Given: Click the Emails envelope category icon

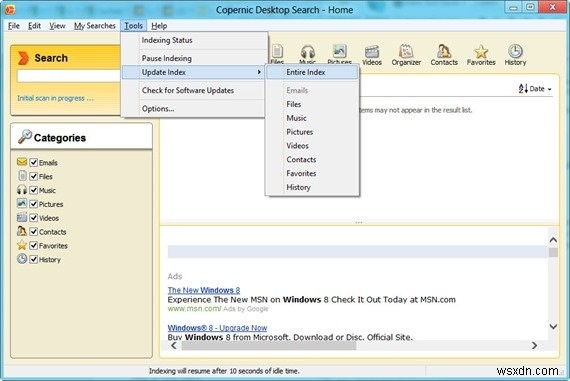Looking at the screenshot, I should (22, 161).
